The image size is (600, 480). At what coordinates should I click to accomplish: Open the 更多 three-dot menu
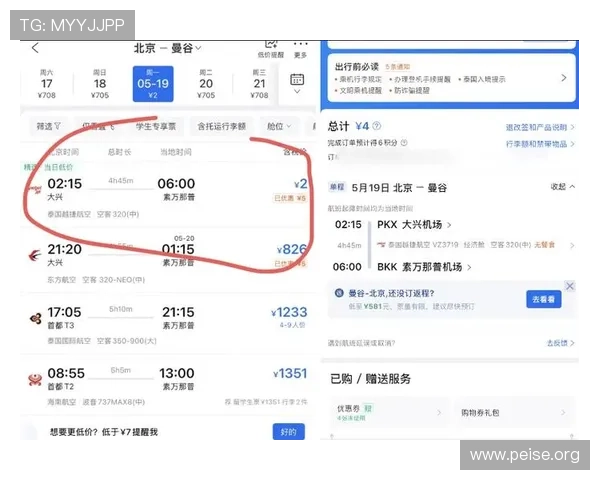[300, 49]
